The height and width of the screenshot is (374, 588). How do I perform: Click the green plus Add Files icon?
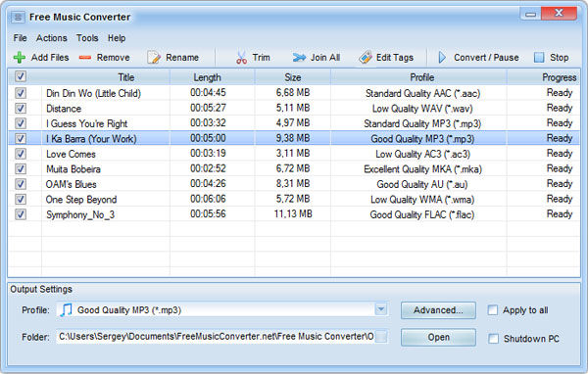pos(20,58)
